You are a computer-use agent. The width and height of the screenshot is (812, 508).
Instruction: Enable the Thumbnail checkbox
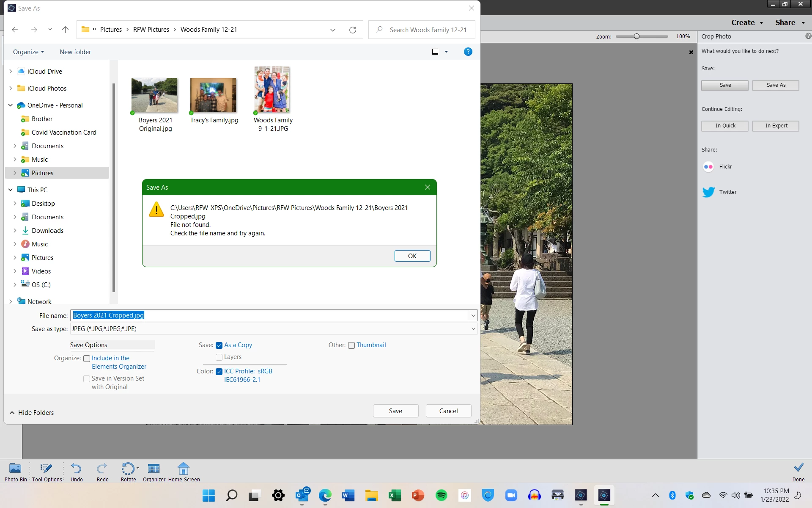point(351,345)
